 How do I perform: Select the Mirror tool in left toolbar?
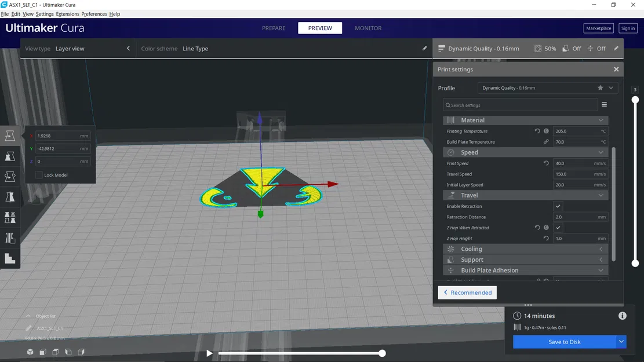[10, 197]
